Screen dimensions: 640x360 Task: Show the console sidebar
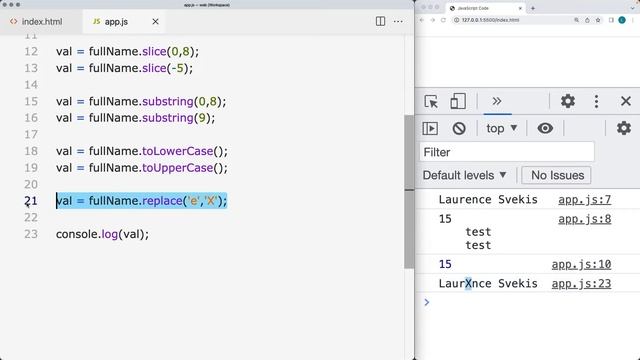tap(430, 129)
